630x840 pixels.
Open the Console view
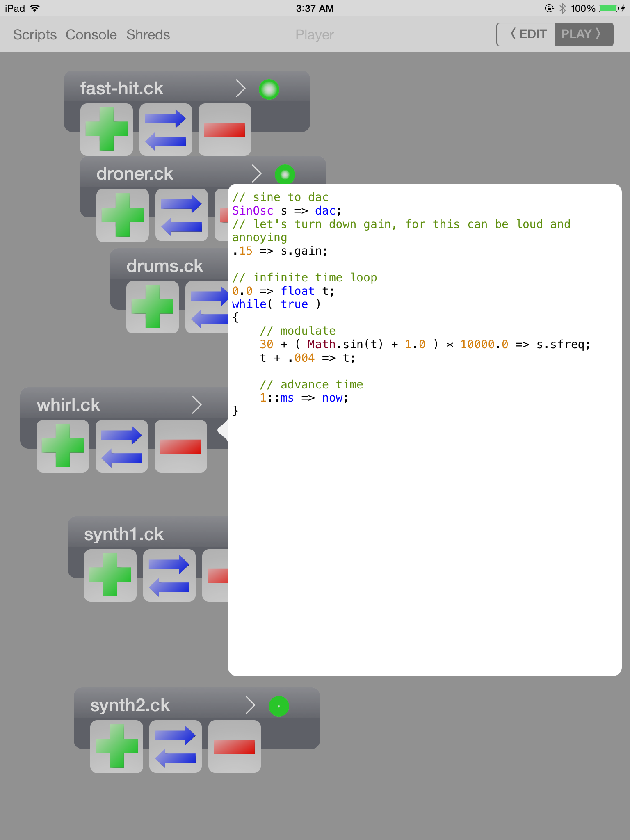coord(91,35)
